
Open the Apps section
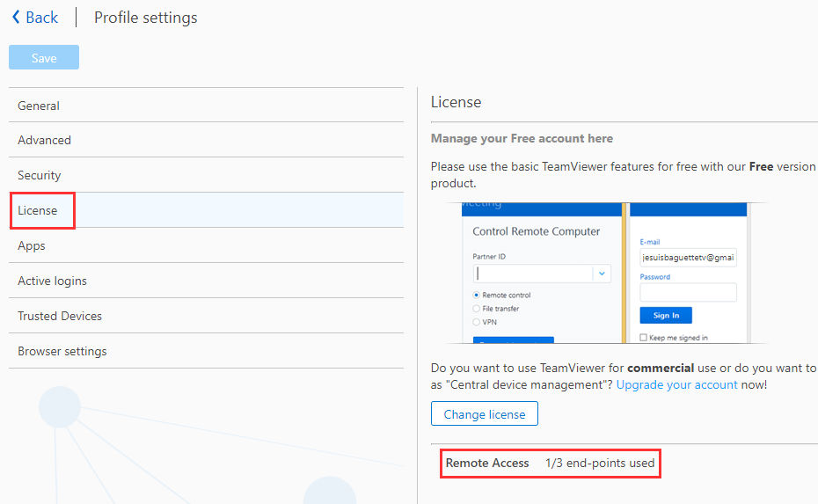(206, 245)
